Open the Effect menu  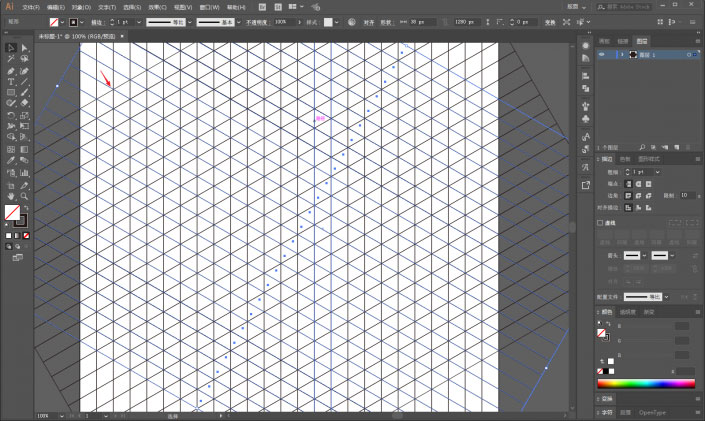tap(157, 7)
